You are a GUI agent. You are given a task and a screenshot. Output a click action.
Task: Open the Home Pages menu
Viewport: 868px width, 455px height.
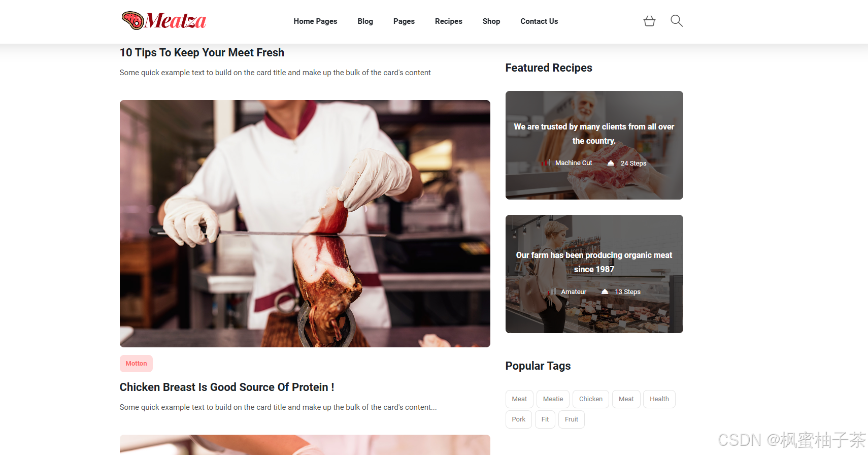315,21
